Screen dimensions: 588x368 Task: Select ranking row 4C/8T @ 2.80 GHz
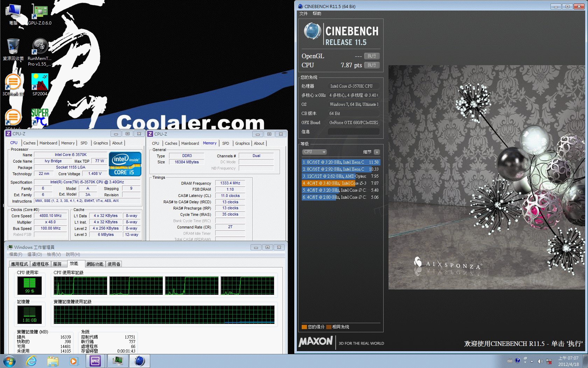(x=341, y=197)
